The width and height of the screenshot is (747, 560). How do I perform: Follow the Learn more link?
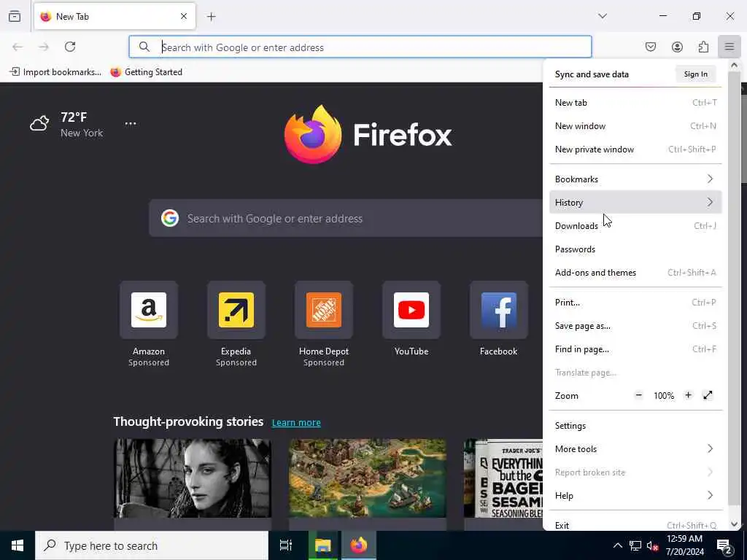[x=296, y=422]
